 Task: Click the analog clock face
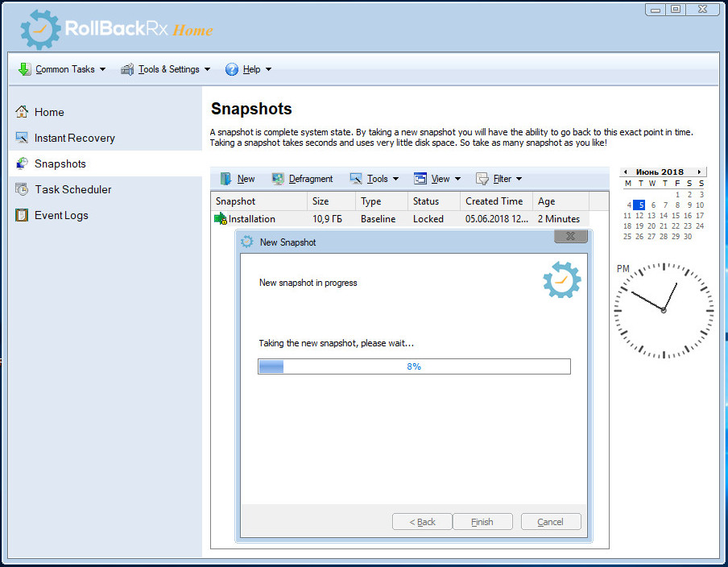coord(664,310)
